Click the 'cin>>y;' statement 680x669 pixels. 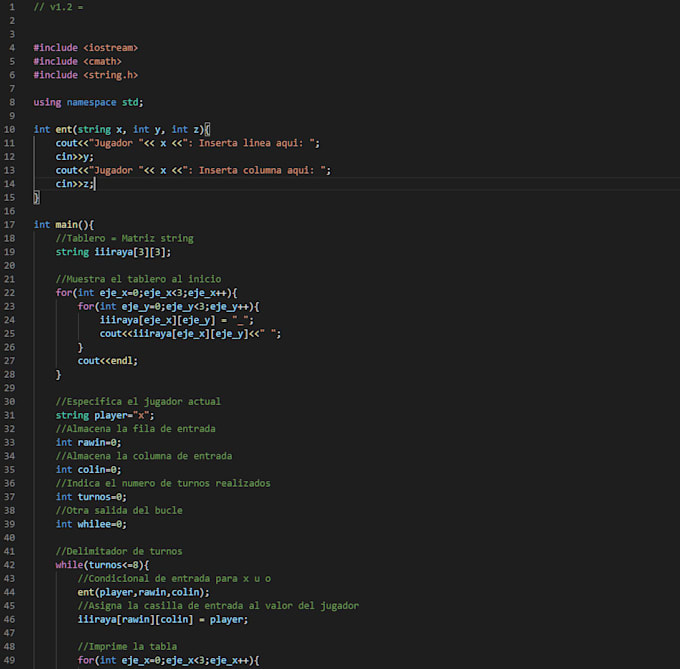(74, 157)
